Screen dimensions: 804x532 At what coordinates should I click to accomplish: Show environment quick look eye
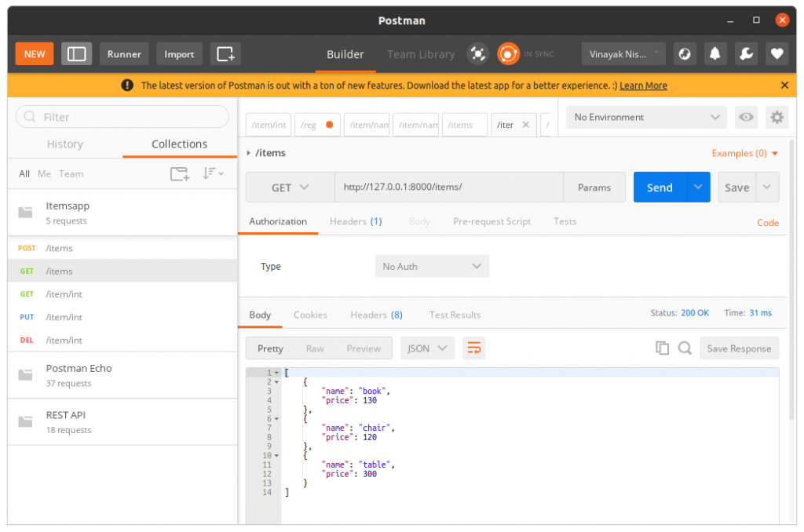click(x=746, y=117)
